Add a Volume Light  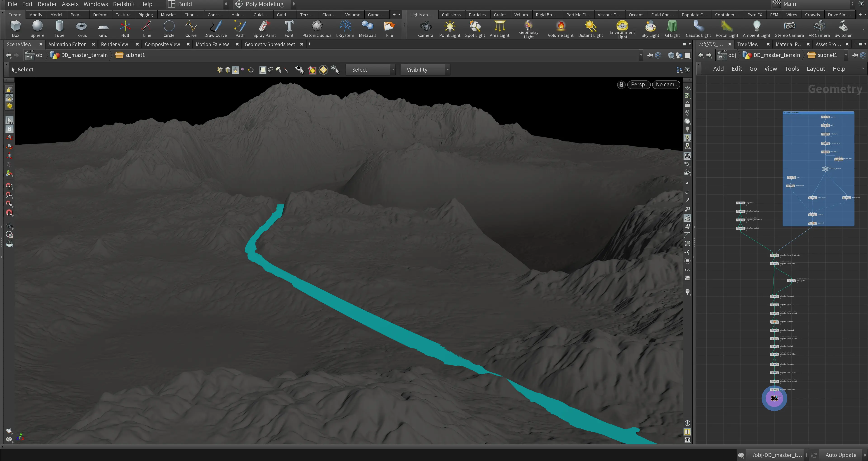point(560,29)
